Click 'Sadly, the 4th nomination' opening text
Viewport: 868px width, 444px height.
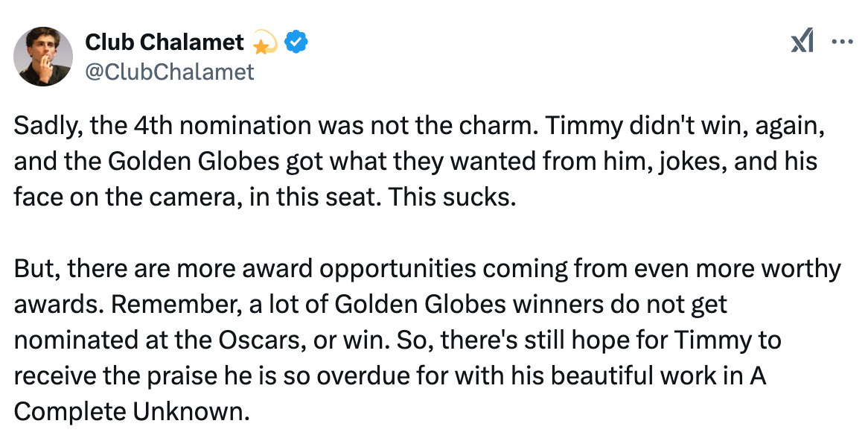point(163,127)
